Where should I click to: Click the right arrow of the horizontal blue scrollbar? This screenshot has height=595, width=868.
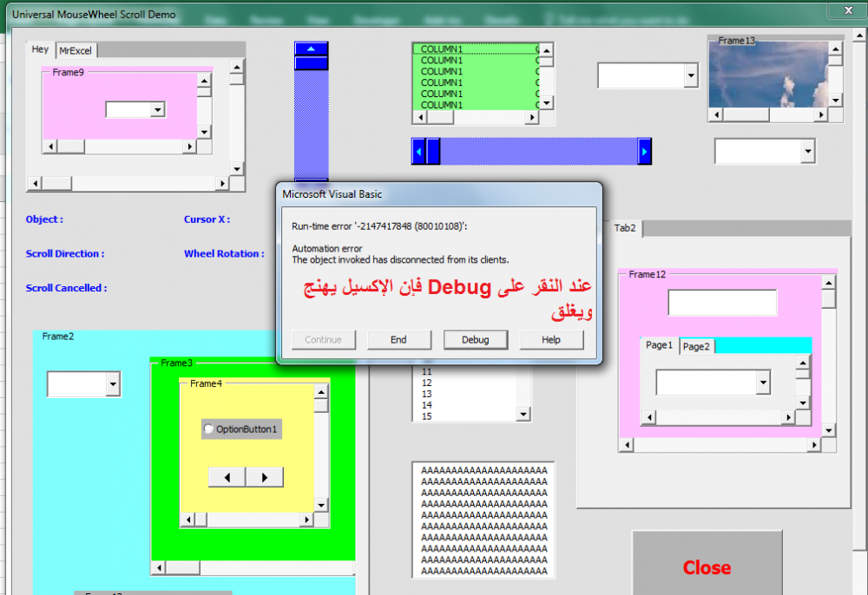644,152
